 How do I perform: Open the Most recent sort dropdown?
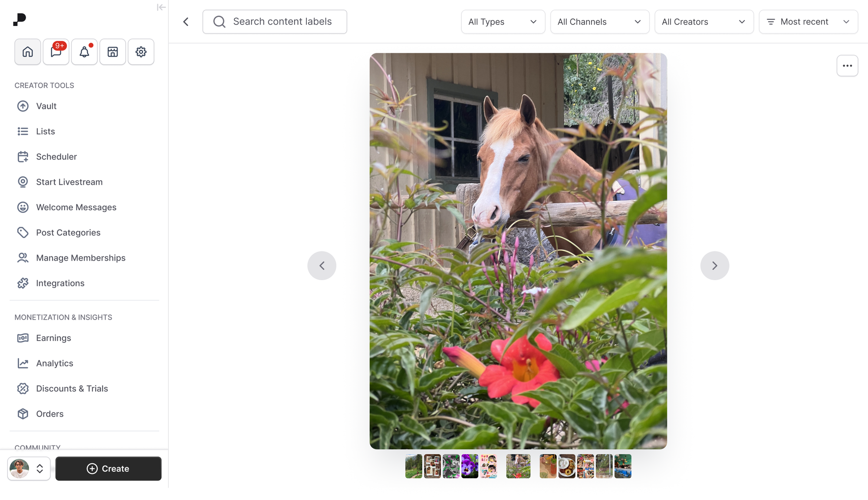coord(808,22)
